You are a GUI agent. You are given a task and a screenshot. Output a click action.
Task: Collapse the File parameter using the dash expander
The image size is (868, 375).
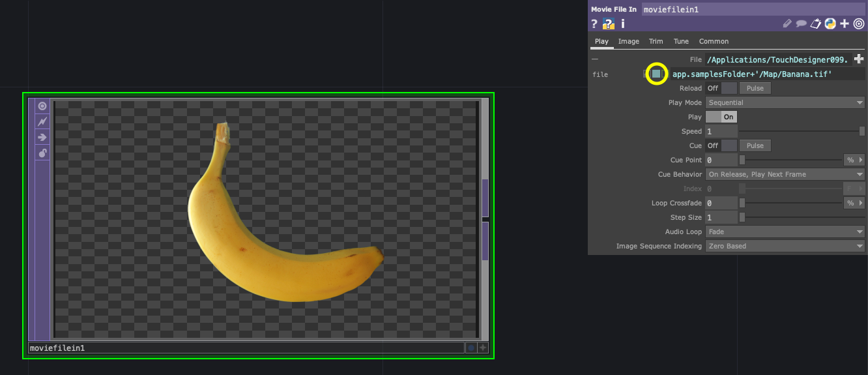point(594,59)
